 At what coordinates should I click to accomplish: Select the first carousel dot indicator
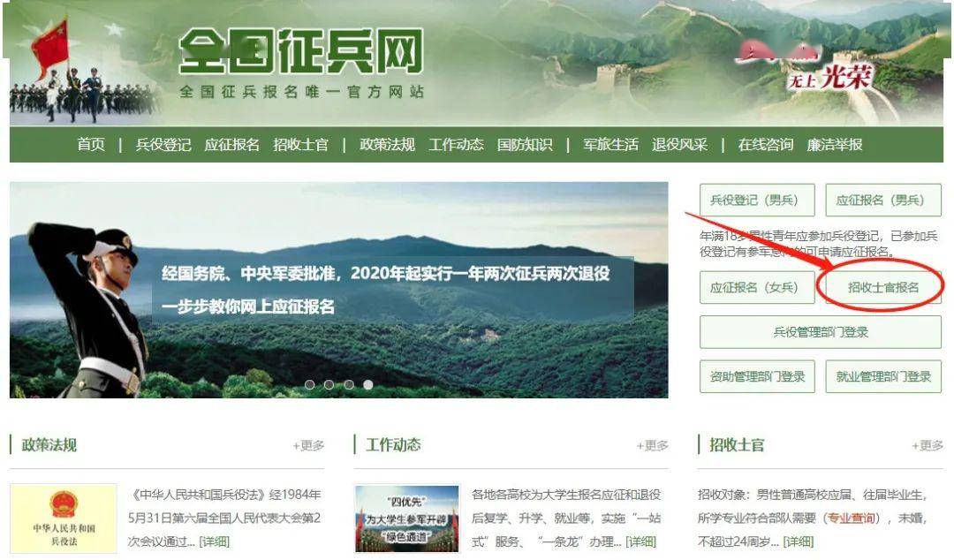310,385
